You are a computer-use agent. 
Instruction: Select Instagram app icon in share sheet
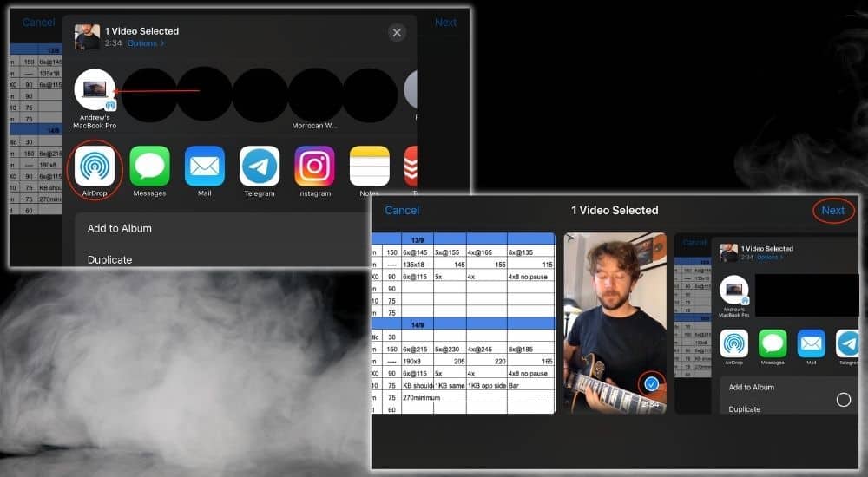tap(314, 166)
